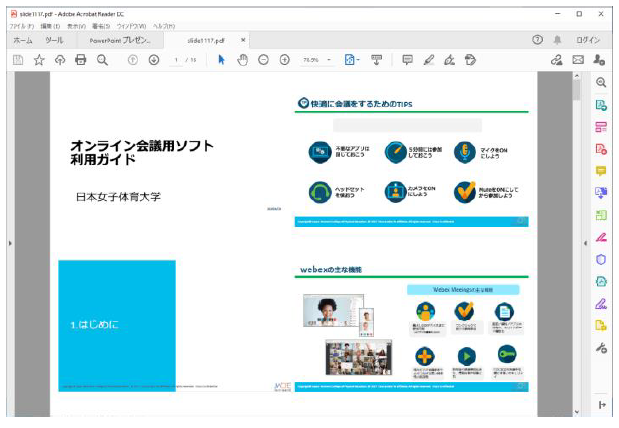619x428 pixels.
Task: Click the share with others person icon
Action: (599, 60)
